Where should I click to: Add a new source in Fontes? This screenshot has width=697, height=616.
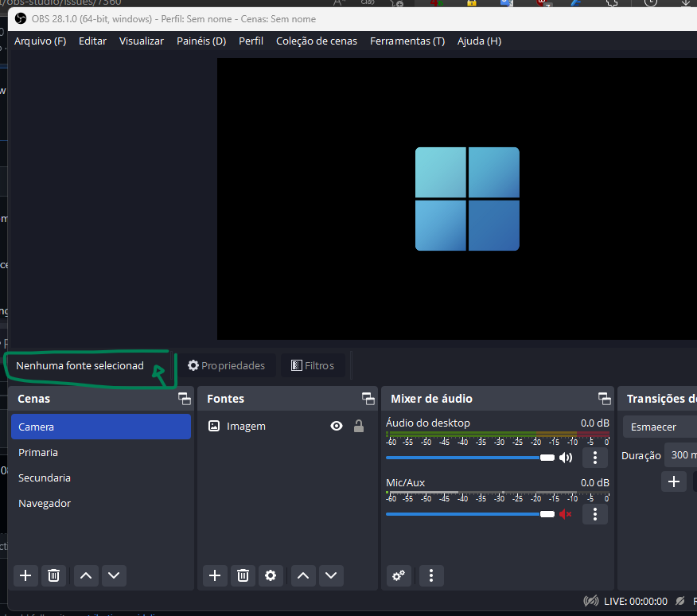tap(215, 575)
